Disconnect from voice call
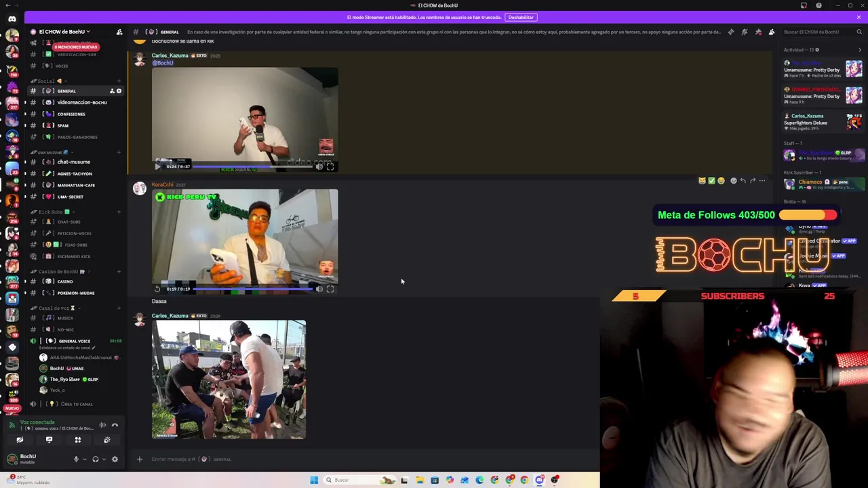The width and height of the screenshot is (868, 488). click(115, 426)
